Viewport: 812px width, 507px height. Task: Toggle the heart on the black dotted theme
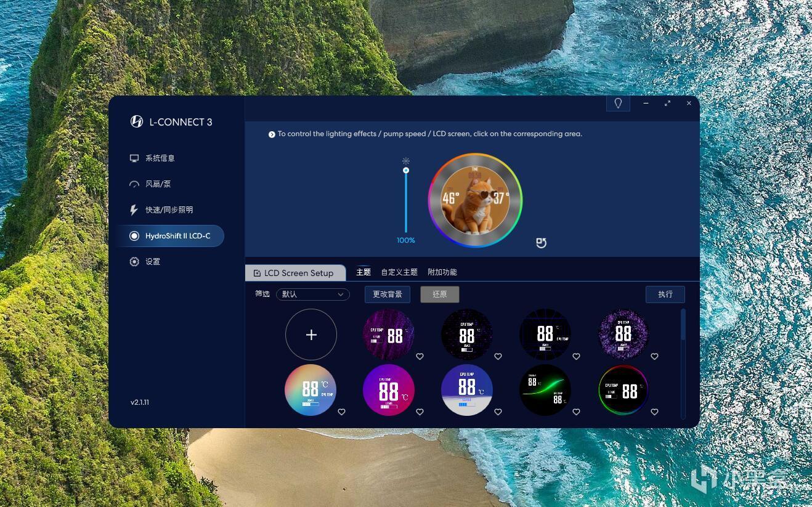pos(498,356)
